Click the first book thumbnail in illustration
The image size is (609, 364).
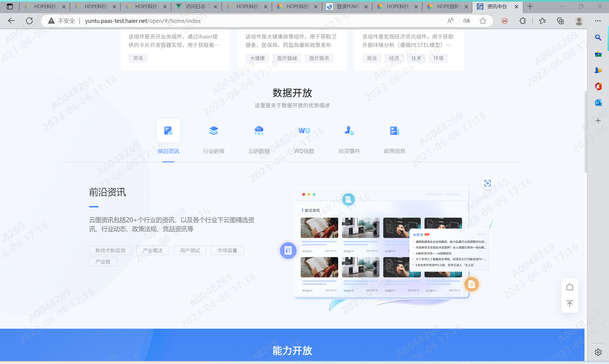tap(319, 228)
